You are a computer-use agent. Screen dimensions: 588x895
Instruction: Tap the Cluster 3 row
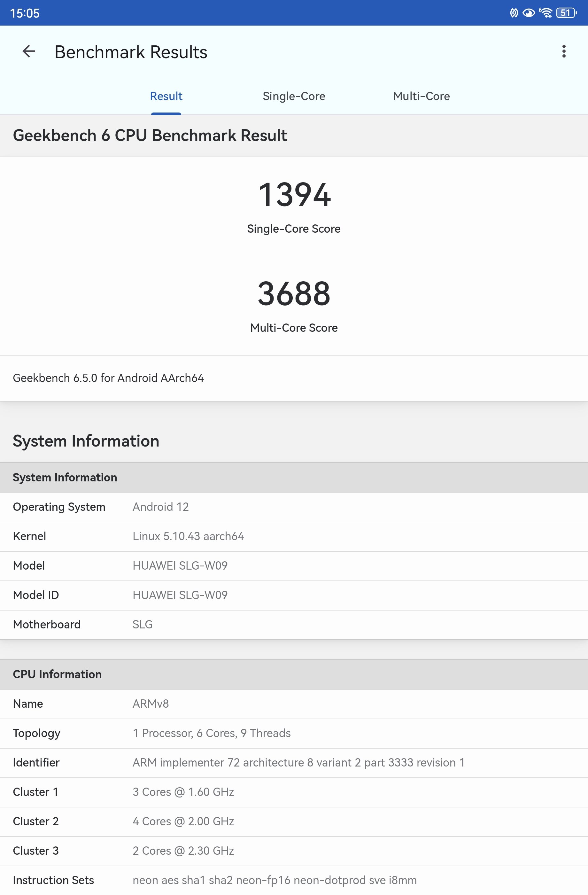[x=293, y=851]
